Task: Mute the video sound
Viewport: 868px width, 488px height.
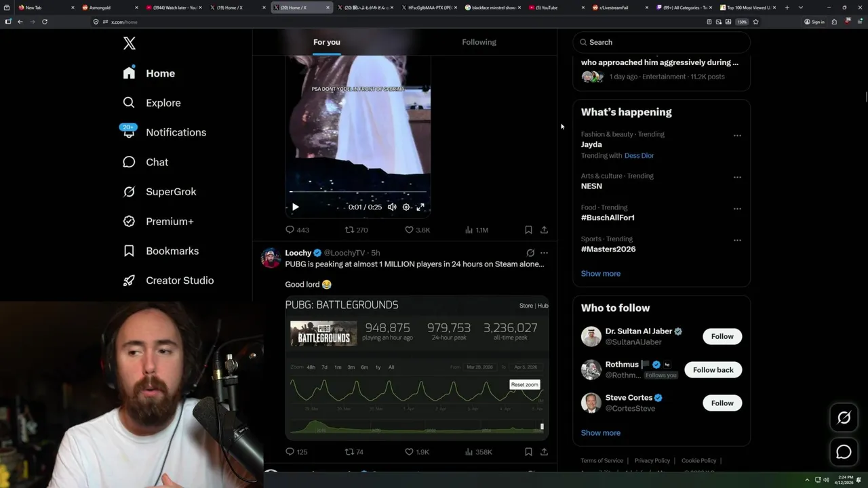Action: pos(392,207)
